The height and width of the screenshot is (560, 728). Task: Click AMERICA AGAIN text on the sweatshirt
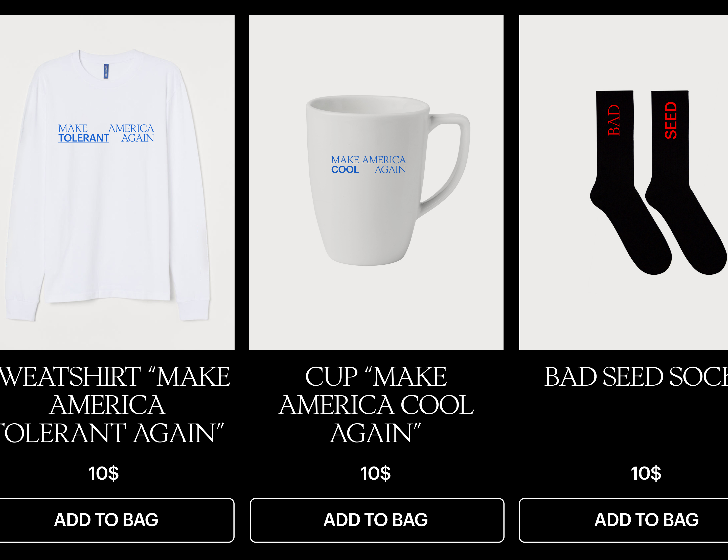[131, 133]
